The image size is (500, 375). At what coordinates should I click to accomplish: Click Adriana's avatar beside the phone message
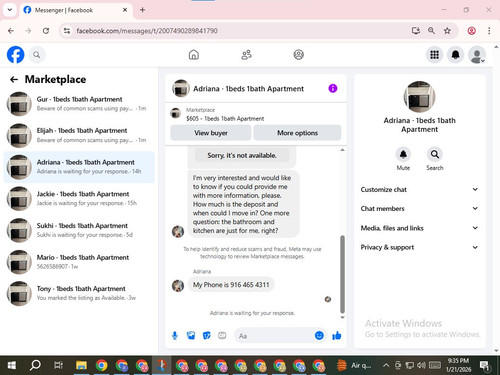click(178, 286)
